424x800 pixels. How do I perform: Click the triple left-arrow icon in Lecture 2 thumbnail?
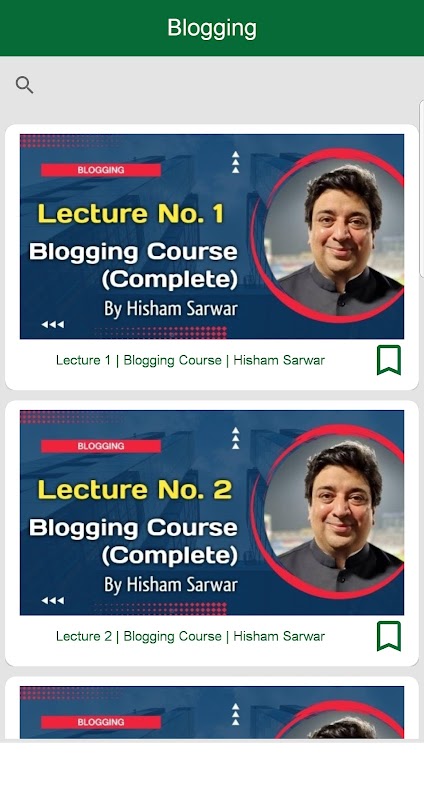pos(53,601)
